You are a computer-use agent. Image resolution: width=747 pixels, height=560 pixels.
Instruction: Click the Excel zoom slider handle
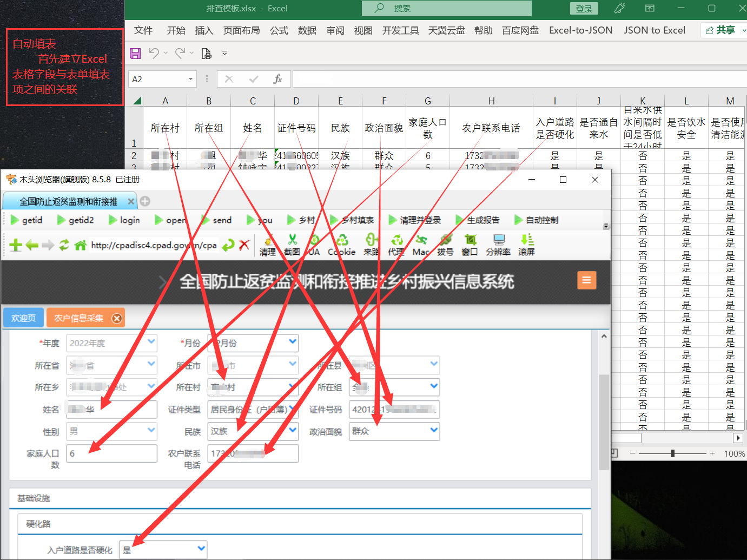coord(673,453)
